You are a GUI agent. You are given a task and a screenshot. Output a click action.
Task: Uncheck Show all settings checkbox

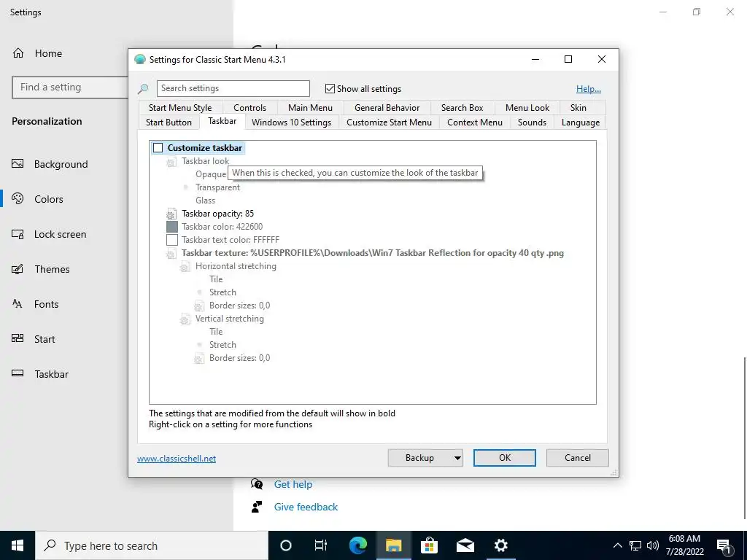pos(330,88)
